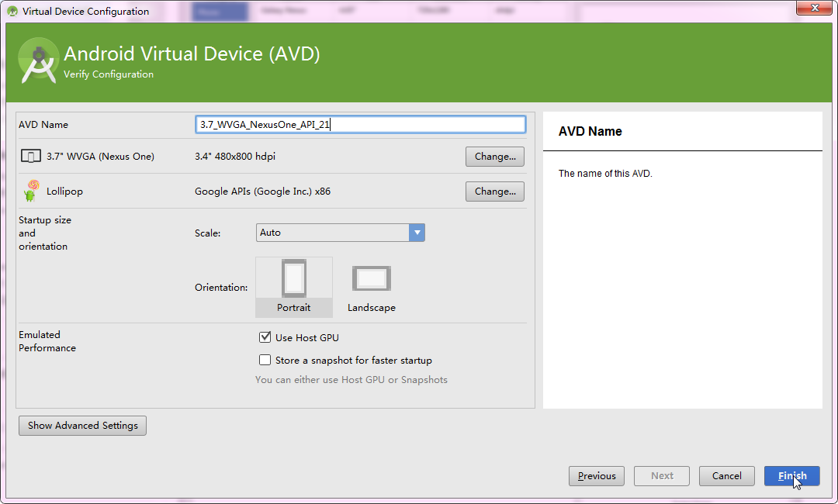The height and width of the screenshot is (504, 838).
Task: Show Advanced Settings
Action: pos(82,426)
